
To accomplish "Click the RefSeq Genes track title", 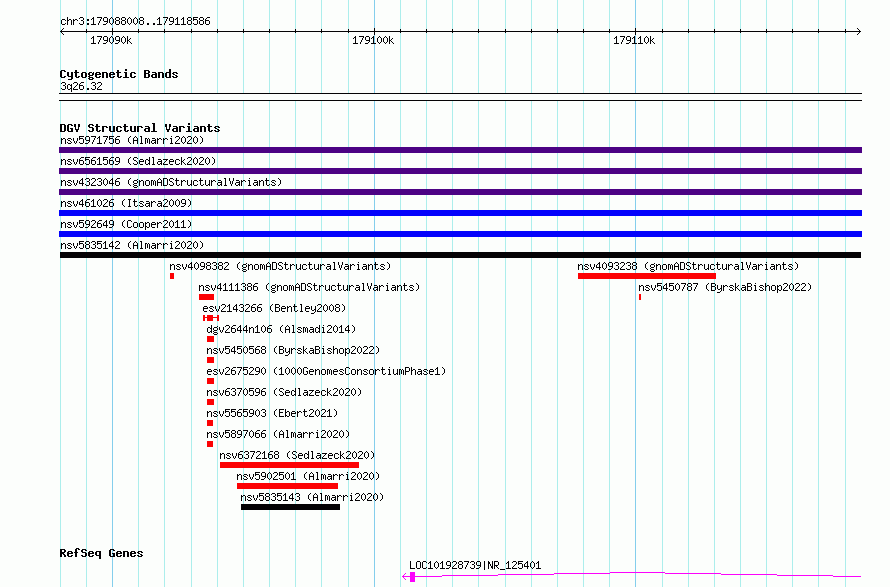I will pos(101,554).
